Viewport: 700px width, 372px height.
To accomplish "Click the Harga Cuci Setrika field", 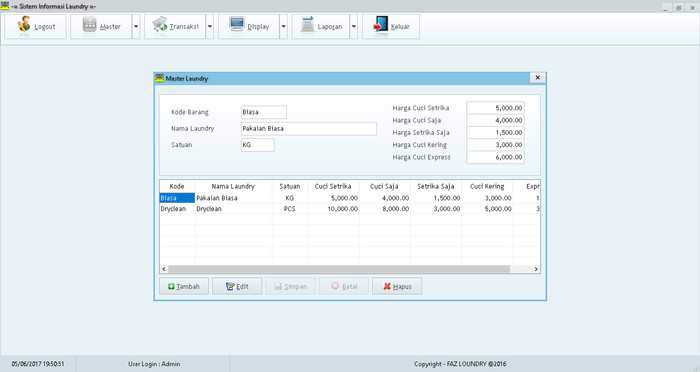I will coord(496,108).
